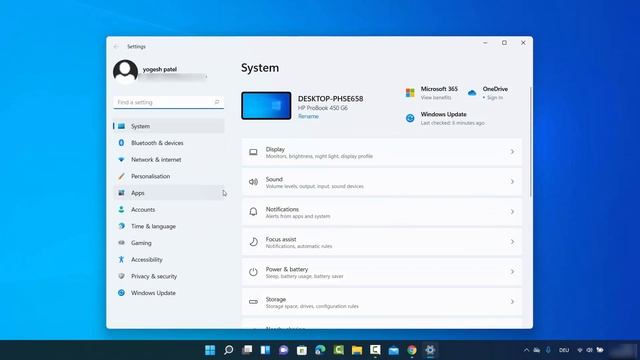Viewport: 640px width, 360px height.
Task: Launch Microsoft Edge from the taskbar
Action: [x=320, y=350]
